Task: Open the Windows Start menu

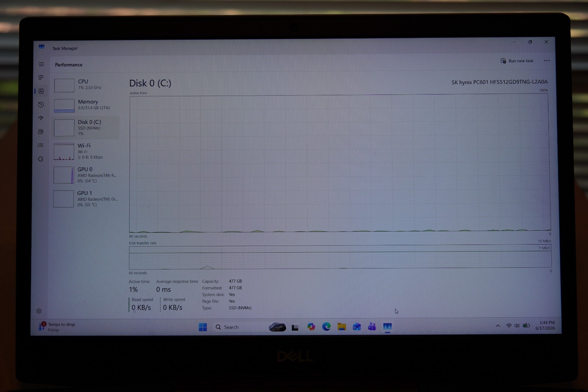Action: (x=203, y=327)
